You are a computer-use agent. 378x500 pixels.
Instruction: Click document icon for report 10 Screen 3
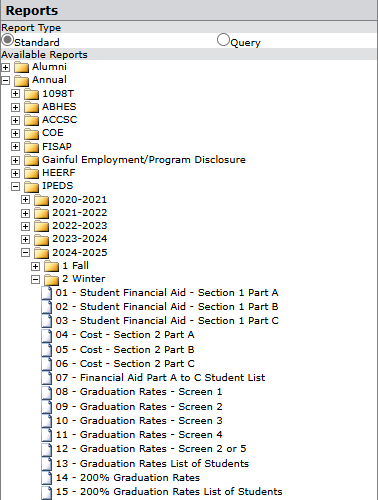[x=47, y=421]
